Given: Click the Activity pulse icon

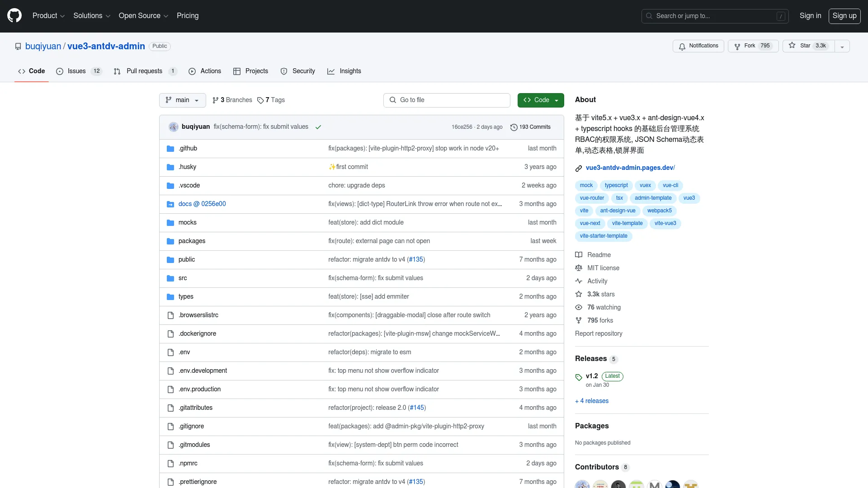Looking at the screenshot, I should [x=579, y=281].
